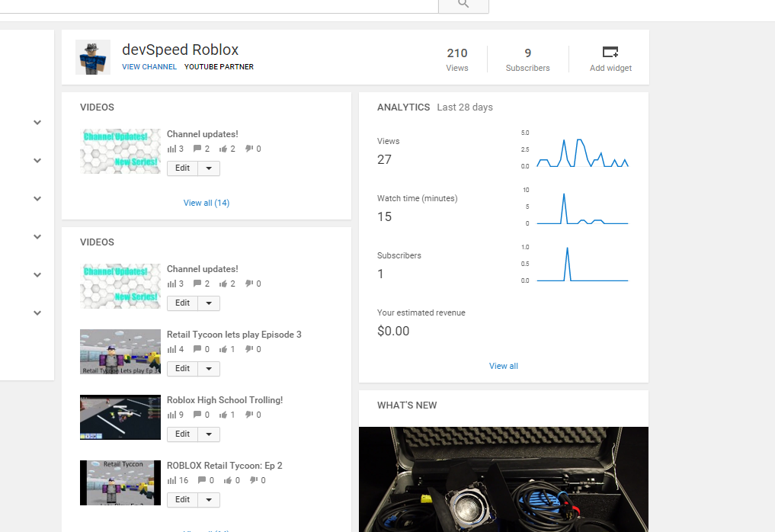Click the View all (14) videos link

click(206, 203)
